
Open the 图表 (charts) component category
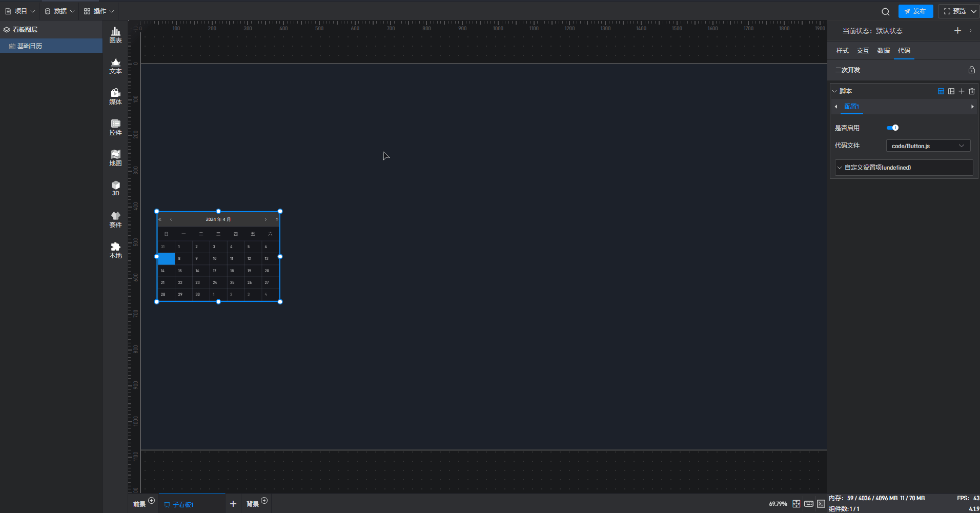click(115, 35)
